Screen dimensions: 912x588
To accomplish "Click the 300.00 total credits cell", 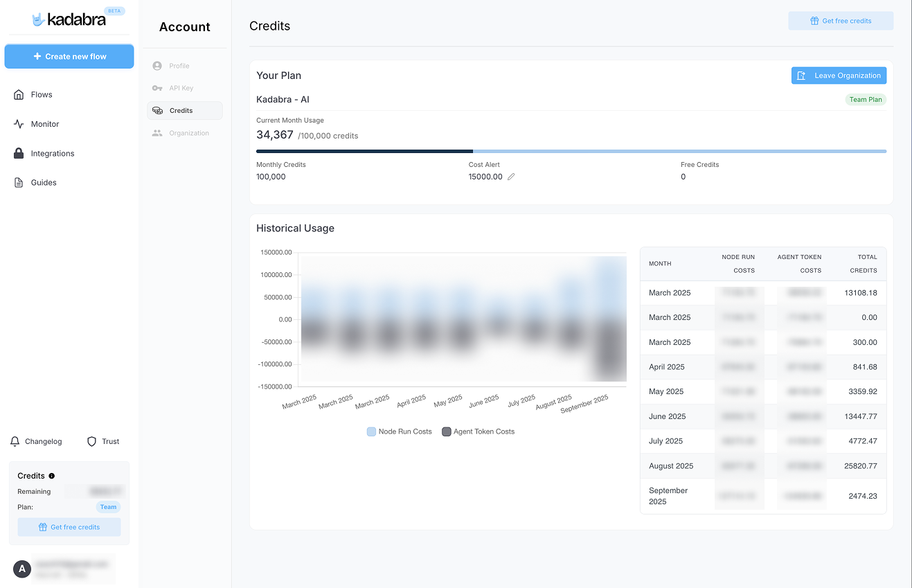I will click(x=865, y=342).
